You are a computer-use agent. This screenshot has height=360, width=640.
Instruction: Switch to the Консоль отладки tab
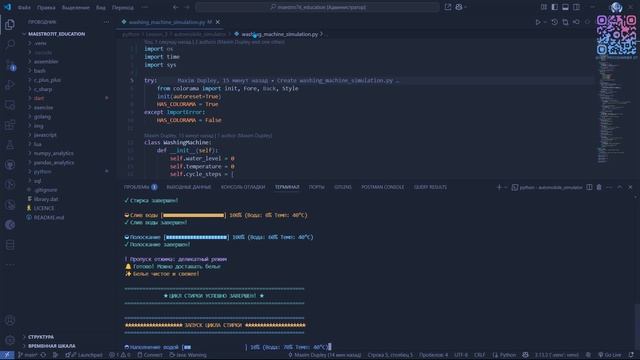click(243, 187)
